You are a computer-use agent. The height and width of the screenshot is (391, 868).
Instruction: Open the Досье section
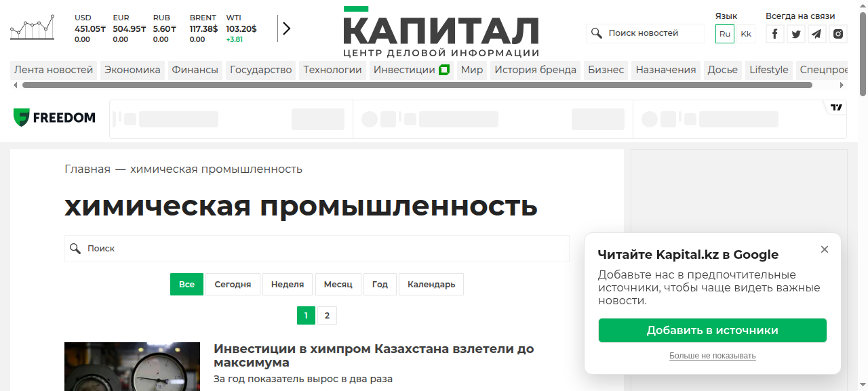pos(723,70)
